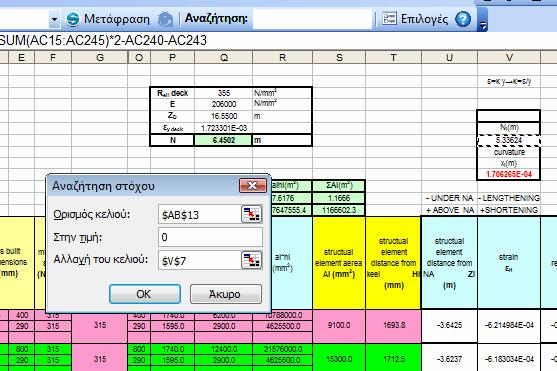The width and height of the screenshot is (557, 371).
Task: Click the Αλλαγή του κελιού field with $V$7
Action: click(200, 260)
